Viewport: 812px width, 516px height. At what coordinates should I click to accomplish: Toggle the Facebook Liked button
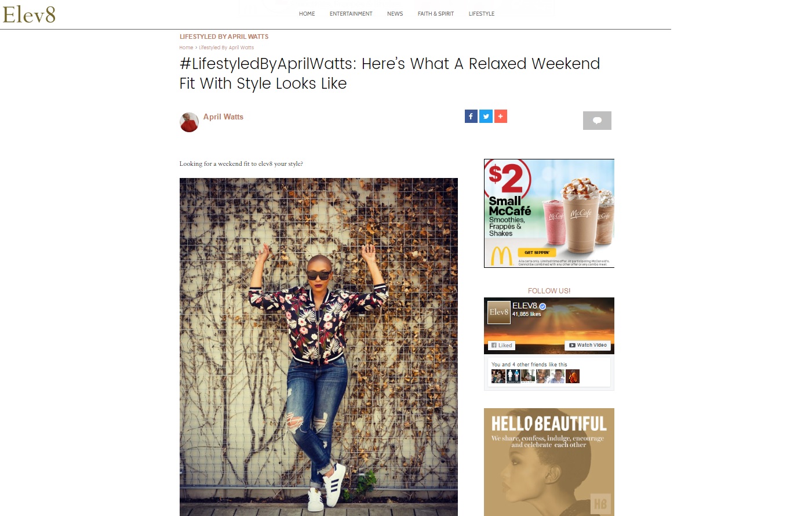(x=502, y=345)
